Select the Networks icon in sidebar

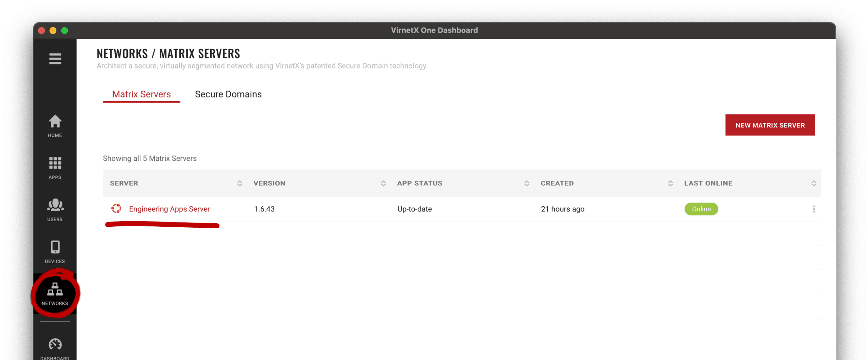tap(55, 293)
